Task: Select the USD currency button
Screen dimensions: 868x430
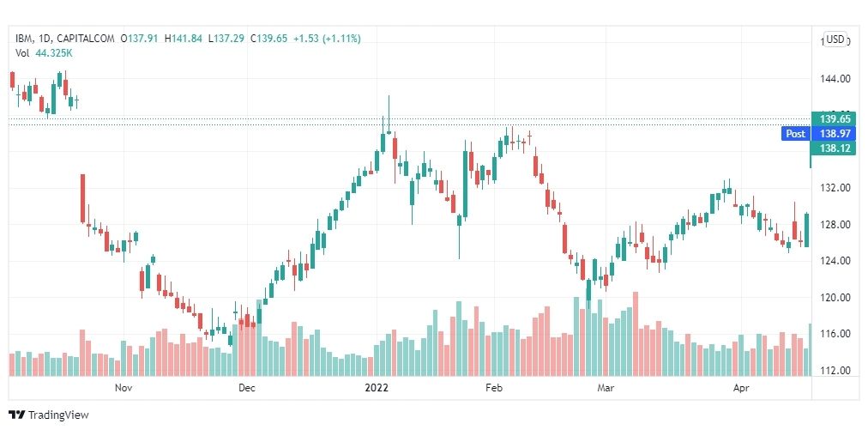Action: tap(835, 39)
